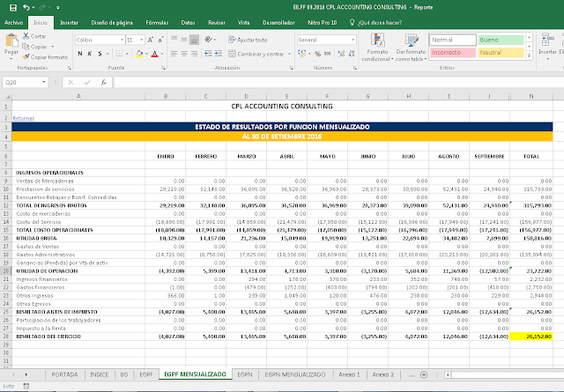Click the Pegar paste icon
The height and width of the screenshot is (392, 564).
tap(11, 41)
